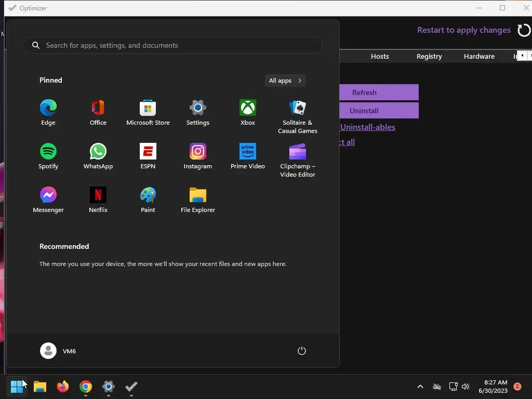Viewport: 532px width, 399px height.
Task: Open the notification badge showing 2
Action: (x=517, y=387)
